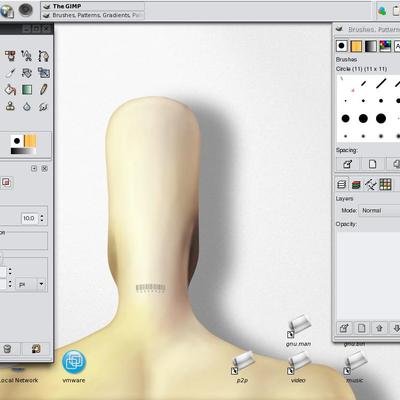The image size is (400, 400).
Task: Select the Crop scalpel tool
Action: pos(10,73)
